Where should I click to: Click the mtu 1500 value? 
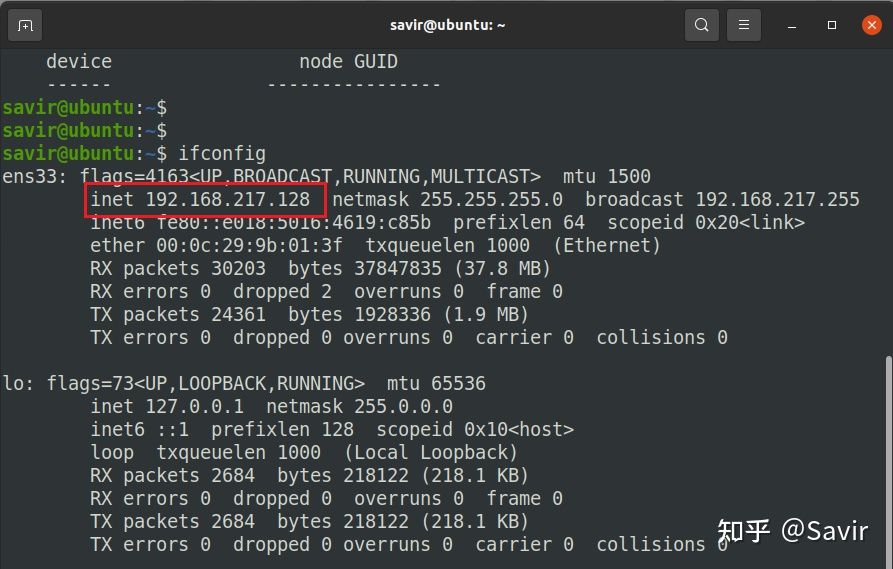607,177
